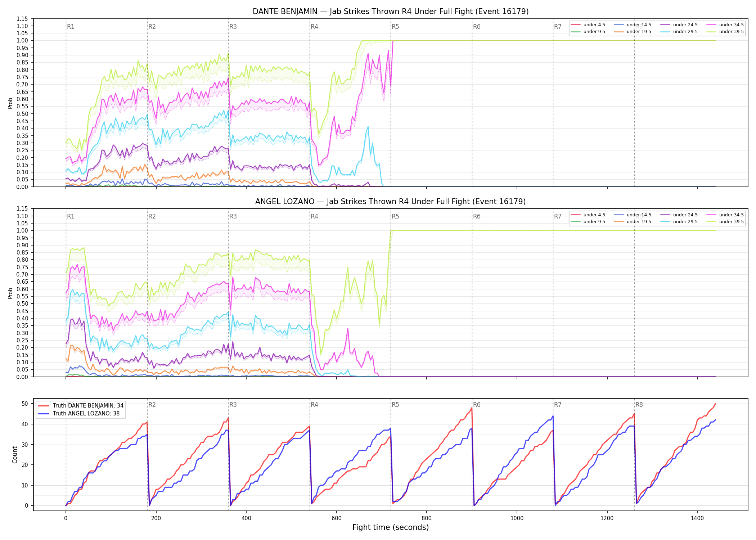Click the R4 round marker in the Angel Lozano chart
756x540 pixels.
(x=314, y=216)
